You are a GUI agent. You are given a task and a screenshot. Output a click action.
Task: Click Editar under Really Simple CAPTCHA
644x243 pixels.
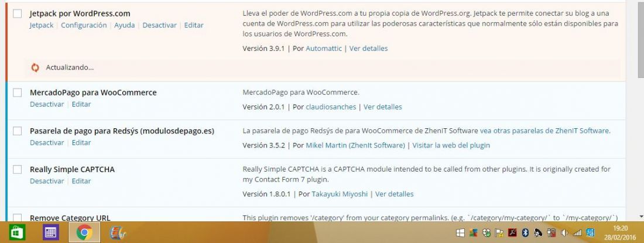pos(81,181)
